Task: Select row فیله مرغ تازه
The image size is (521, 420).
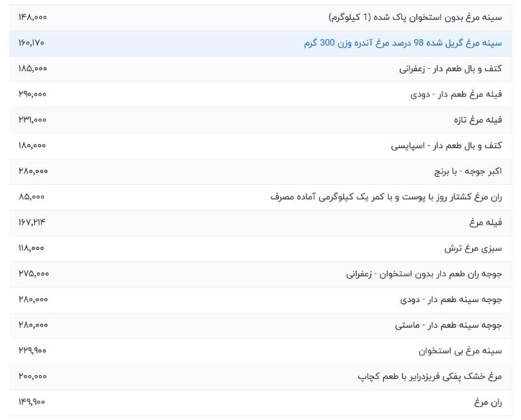Action: [261, 120]
